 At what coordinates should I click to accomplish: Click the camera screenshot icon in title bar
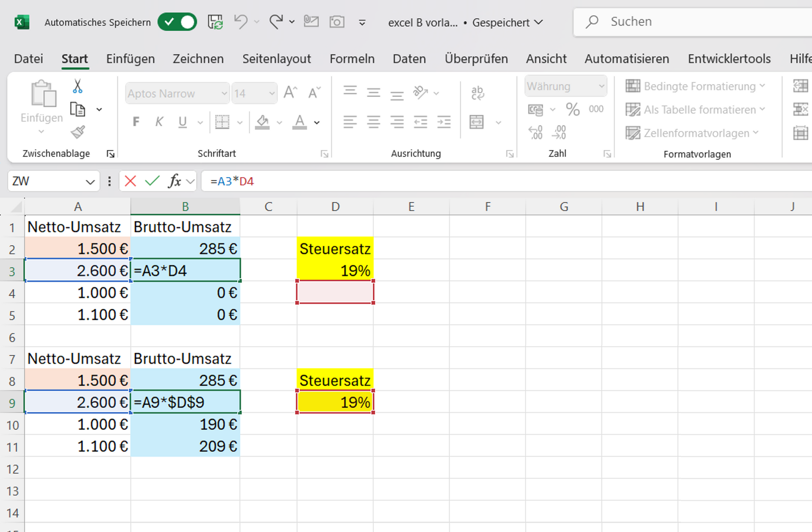coord(337,22)
